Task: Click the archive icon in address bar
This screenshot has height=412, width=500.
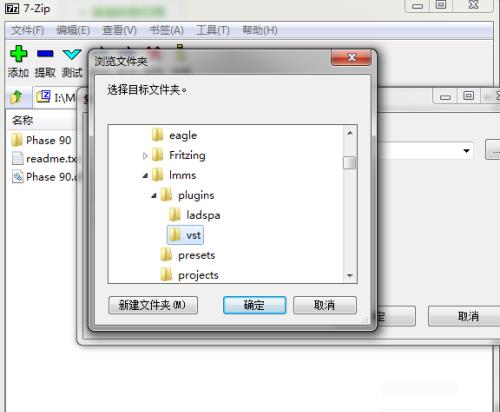Action: [x=43, y=97]
